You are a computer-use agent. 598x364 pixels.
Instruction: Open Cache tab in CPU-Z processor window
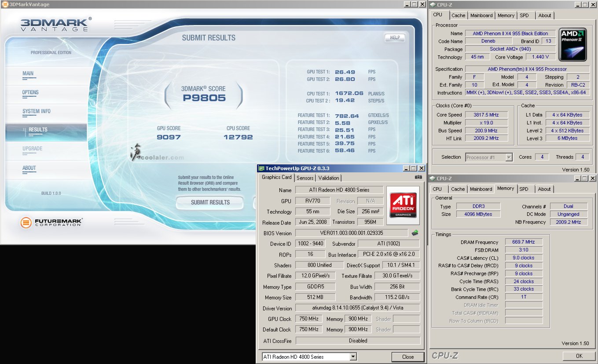(x=459, y=15)
